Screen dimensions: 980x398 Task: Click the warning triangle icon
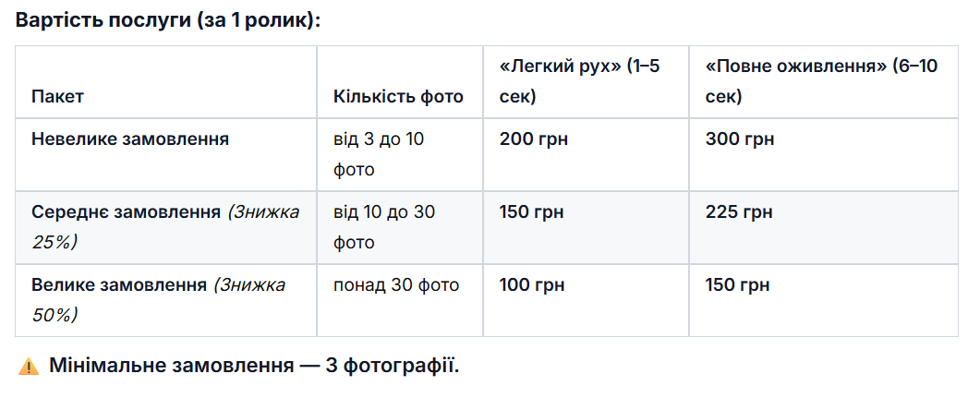point(29,367)
